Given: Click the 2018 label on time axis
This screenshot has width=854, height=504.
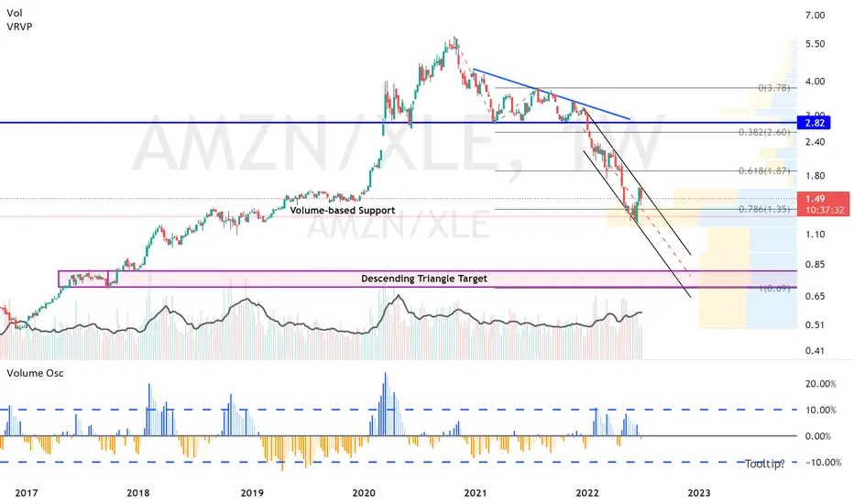Looking at the screenshot, I should click(137, 493).
